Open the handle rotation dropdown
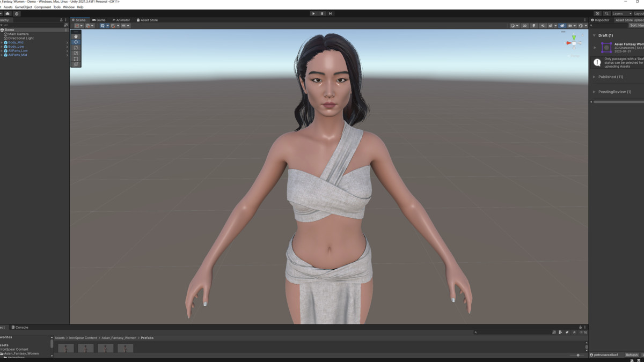Viewport: 644px width, 362px height. [89, 26]
